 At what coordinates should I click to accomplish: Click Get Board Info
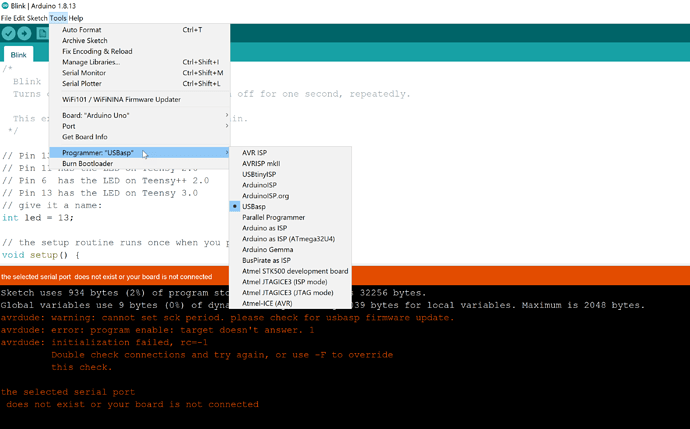click(x=139, y=137)
